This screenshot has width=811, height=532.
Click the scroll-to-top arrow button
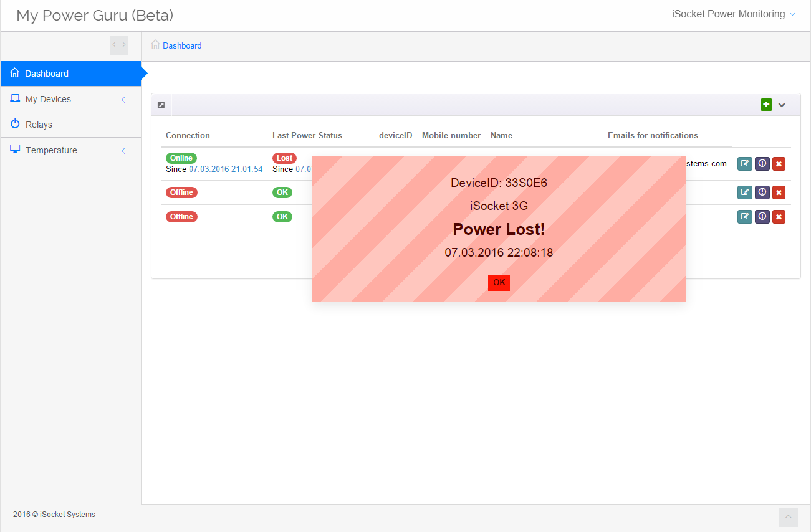(x=789, y=518)
